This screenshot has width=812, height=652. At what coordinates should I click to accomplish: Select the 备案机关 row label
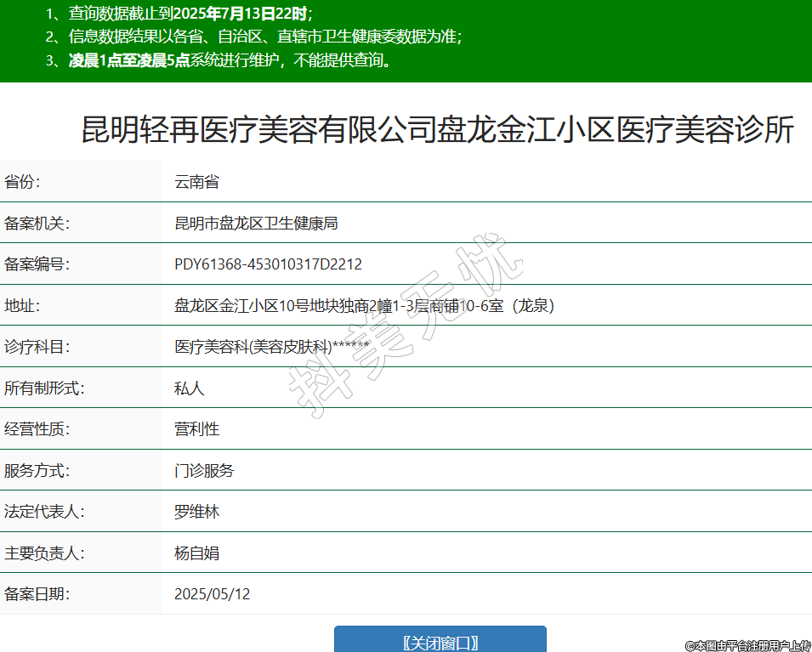point(37,224)
